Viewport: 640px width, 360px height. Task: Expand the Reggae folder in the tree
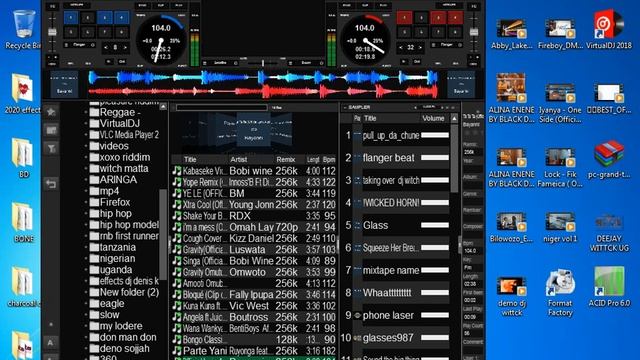point(86,112)
